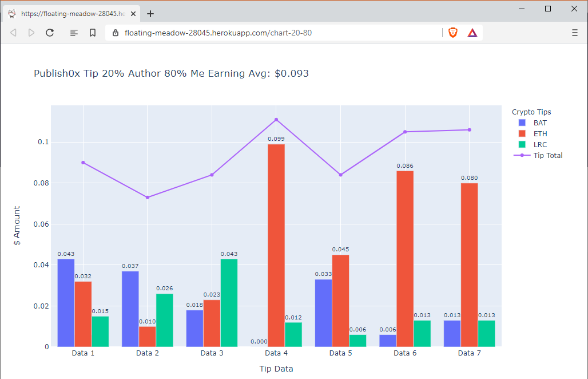Reload the chart page

50,33
